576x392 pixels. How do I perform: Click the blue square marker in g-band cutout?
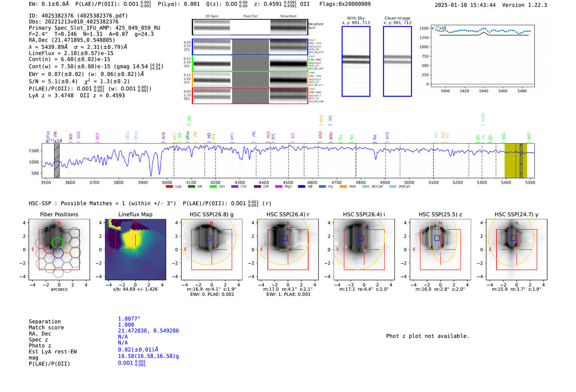click(208, 238)
